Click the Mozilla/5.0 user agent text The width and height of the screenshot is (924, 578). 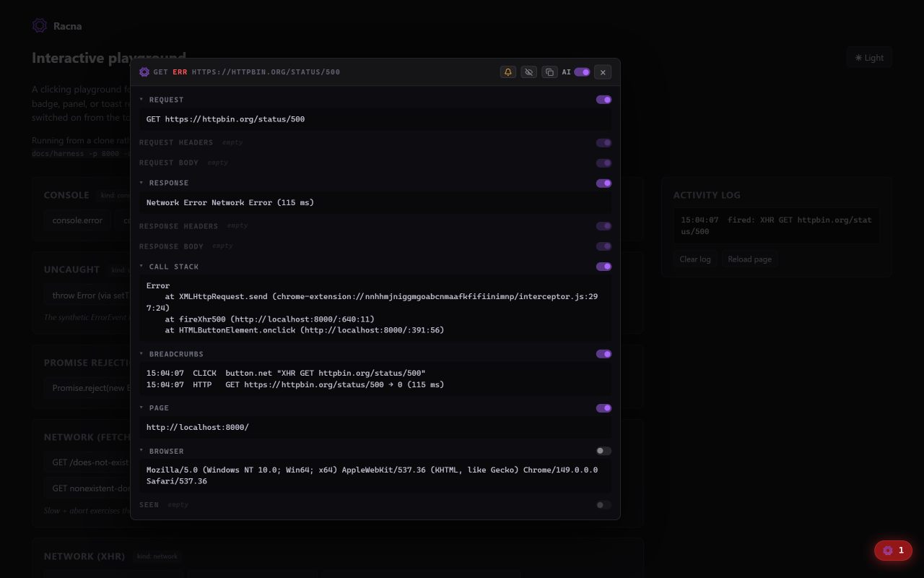pos(372,475)
